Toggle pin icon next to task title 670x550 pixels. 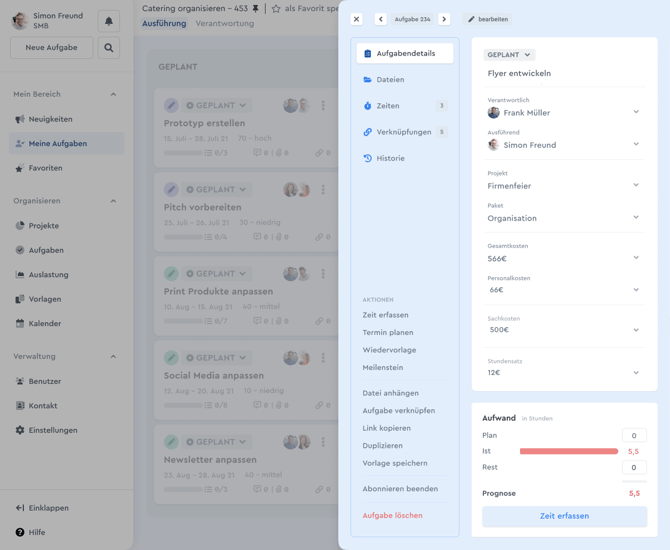[x=256, y=9]
